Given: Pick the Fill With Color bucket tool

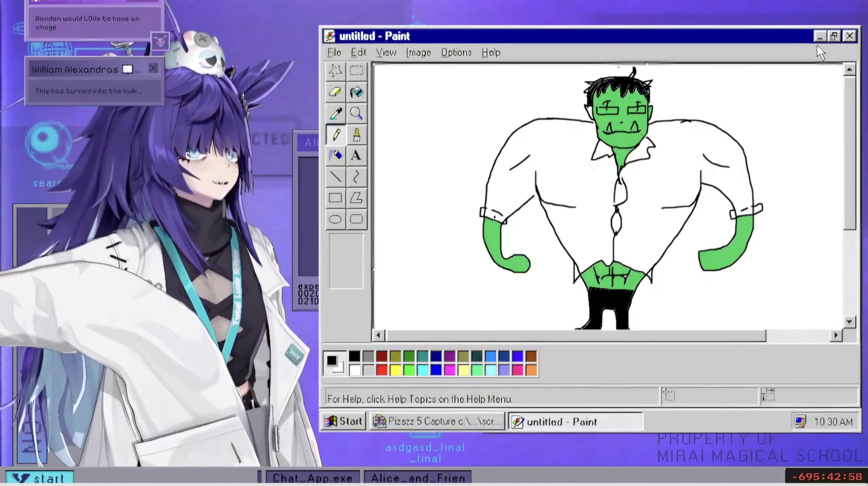Looking at the screenshot, I should pos(356,92).
